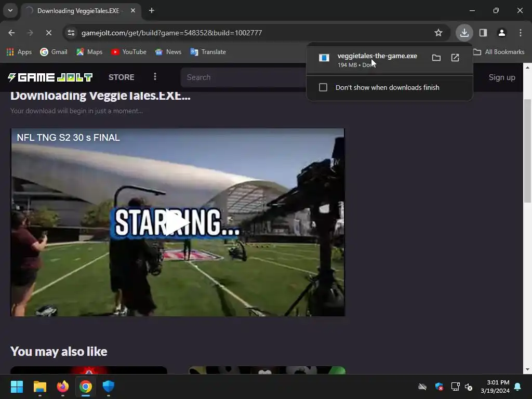Screen dimensions: 532x399
Task: Expand the tab search dropdown
Action: click(x=10, y=10)
